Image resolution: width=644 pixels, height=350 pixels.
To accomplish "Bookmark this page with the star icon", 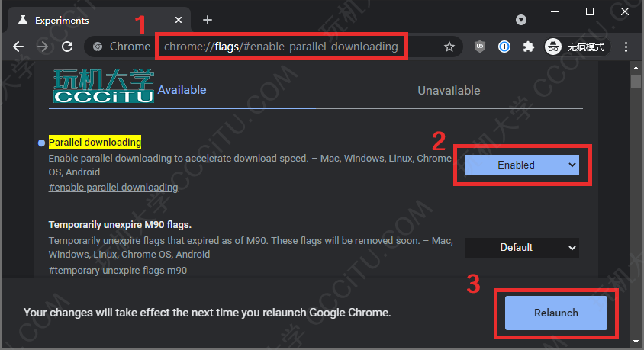I will (x=449, y=47).
